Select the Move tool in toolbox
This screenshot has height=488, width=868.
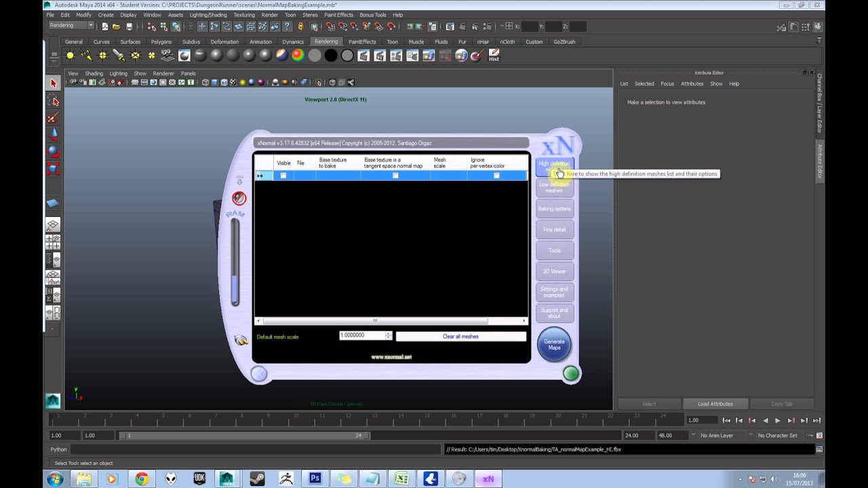coord(53,135)
